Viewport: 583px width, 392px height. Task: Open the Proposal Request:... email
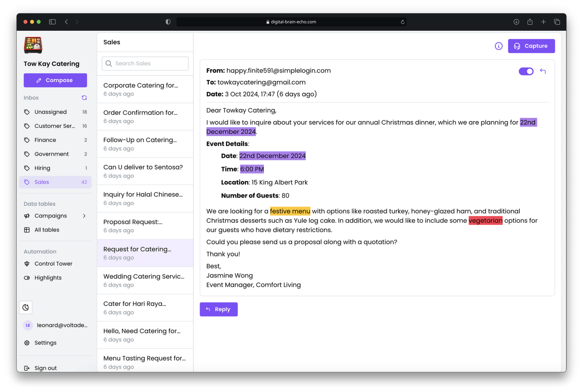(145, 226)
